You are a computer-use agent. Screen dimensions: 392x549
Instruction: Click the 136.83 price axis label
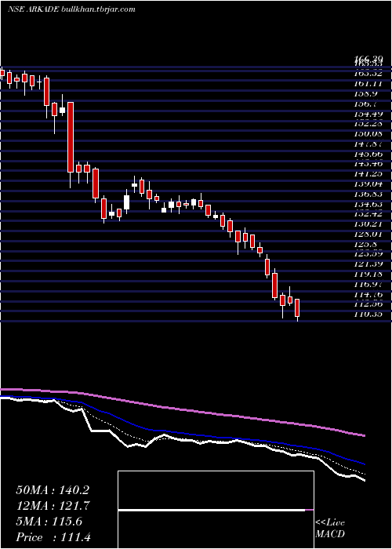click(x=370, y=194)
